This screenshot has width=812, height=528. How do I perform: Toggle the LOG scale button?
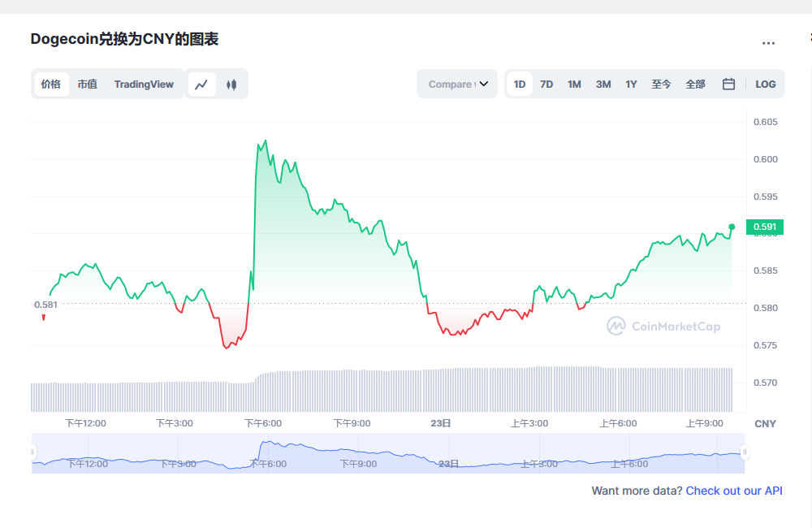pos(766,84)
